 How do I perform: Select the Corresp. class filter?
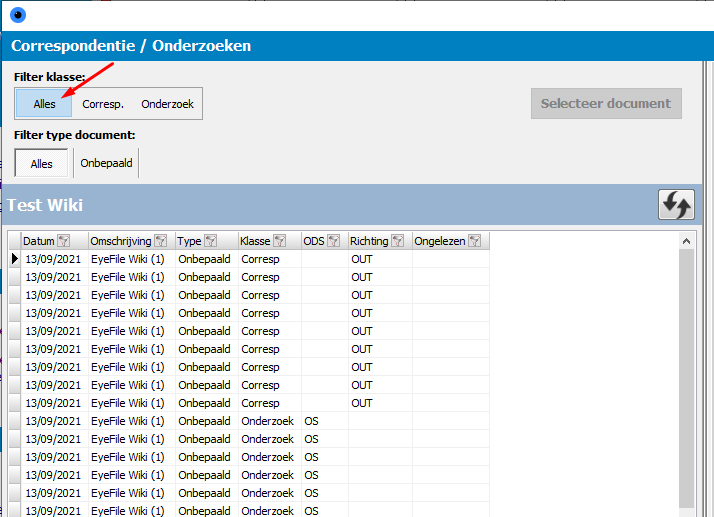pos(103,104)
